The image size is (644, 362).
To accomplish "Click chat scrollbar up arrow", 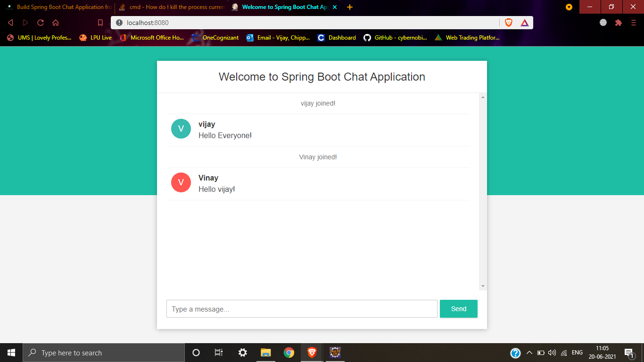I will pyautogui.click(x=483, y=97).
